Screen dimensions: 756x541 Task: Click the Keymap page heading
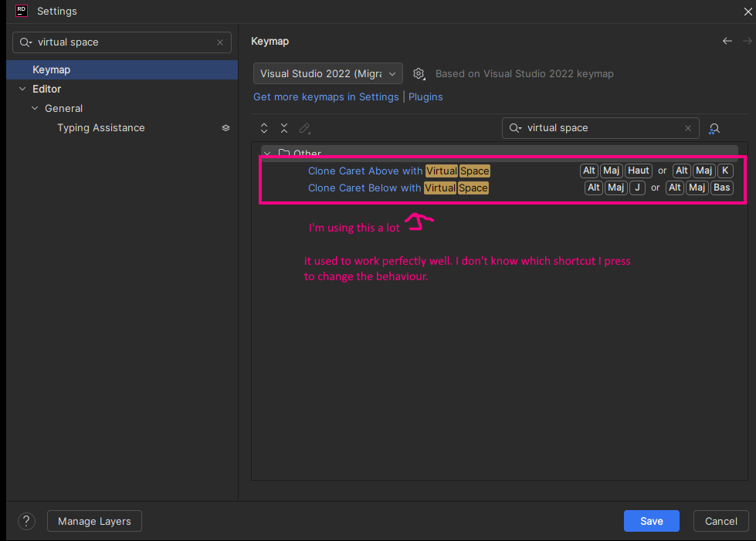click(x=270, y=42)
